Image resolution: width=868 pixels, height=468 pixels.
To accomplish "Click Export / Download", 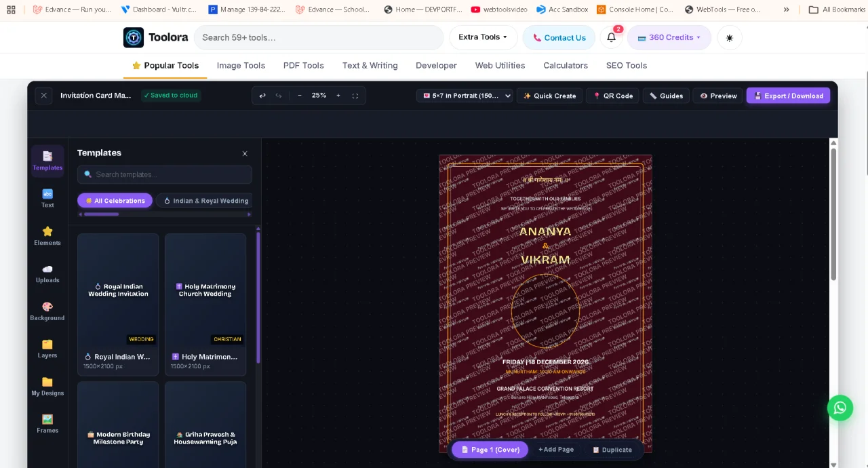I will [788, 96].
